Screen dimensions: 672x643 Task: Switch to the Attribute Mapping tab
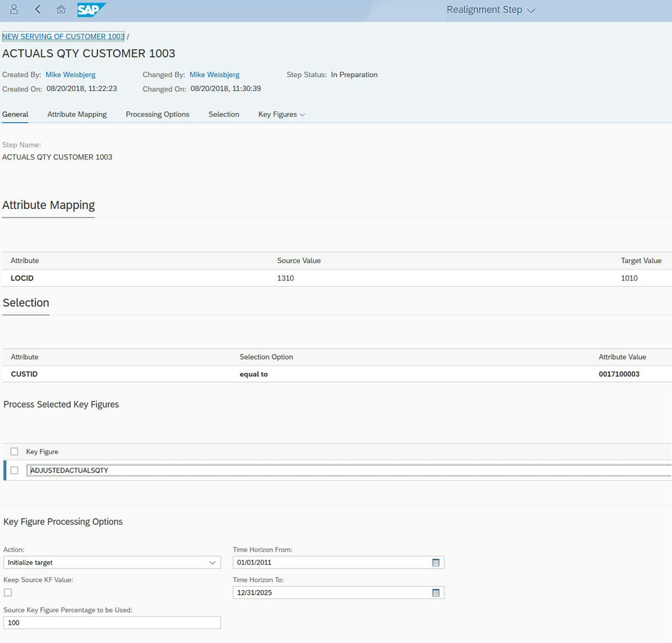pyautogui.click(x=77, y=114)
